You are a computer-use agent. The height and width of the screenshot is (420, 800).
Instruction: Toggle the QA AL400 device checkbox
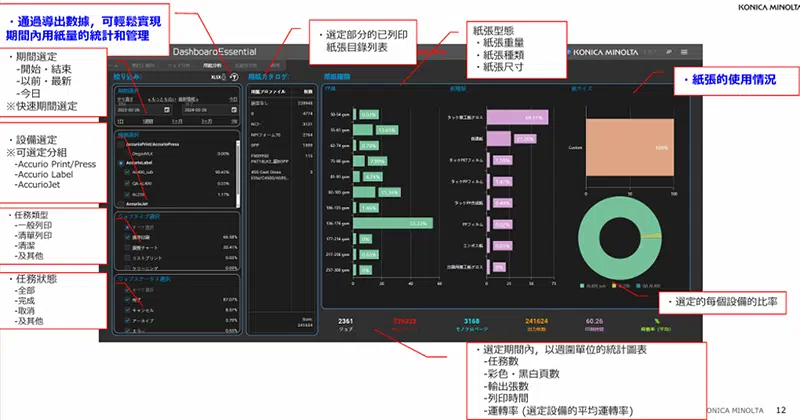pos(127,183)
